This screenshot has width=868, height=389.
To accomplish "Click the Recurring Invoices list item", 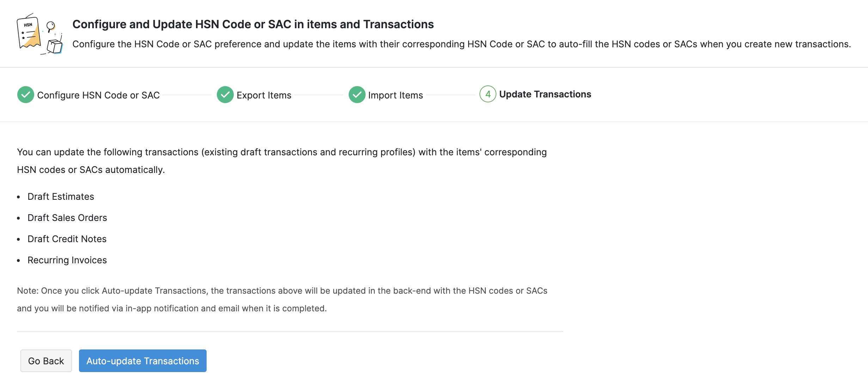I will click(x=67, y=260).
